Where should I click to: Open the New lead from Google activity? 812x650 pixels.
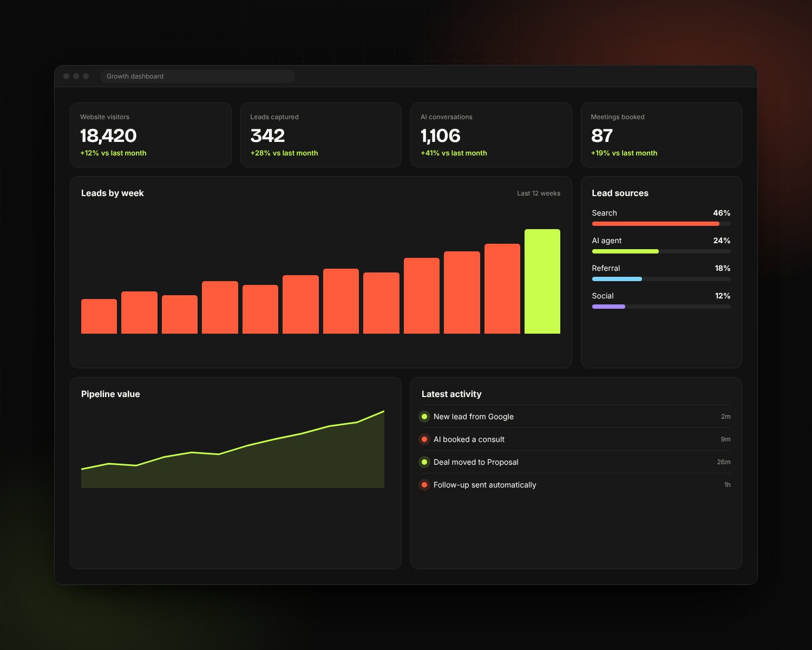pos(576,417)
